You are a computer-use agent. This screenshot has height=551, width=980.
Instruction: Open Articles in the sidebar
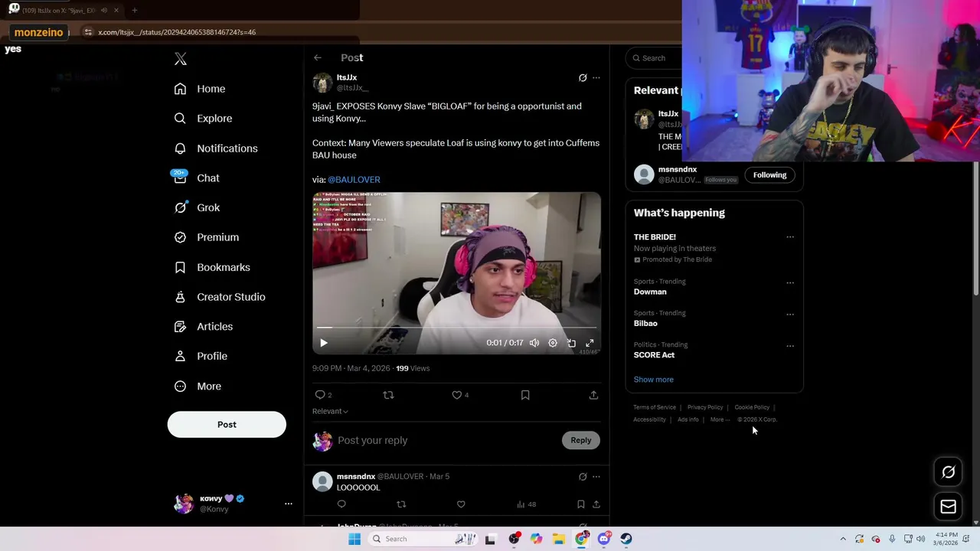pos(204,327)
